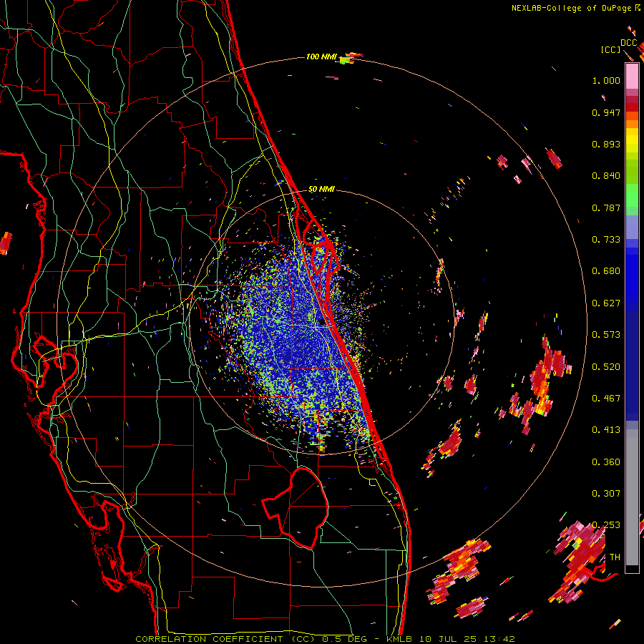644x644 pixels.
Task: Click the 0.253 color scale value
Action: [606, 525]
